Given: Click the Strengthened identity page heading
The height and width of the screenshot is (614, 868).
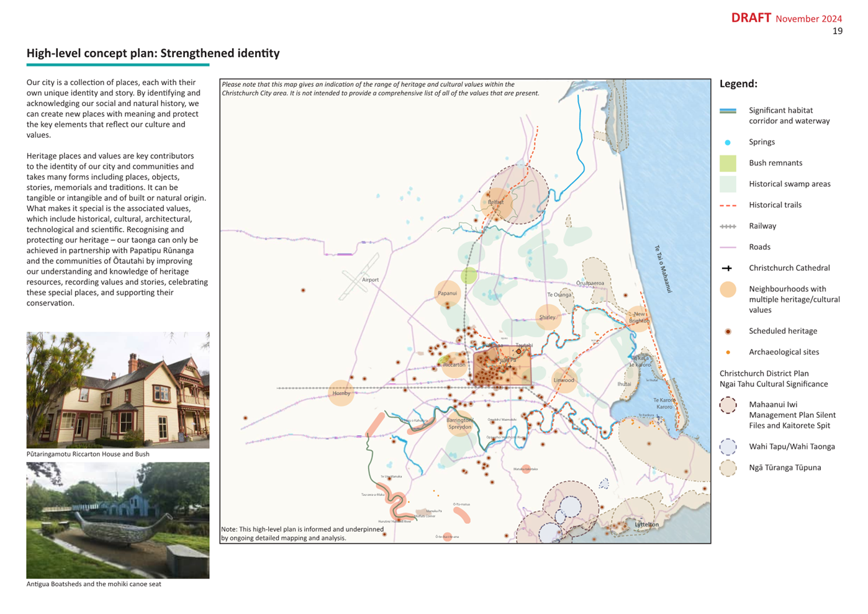Looking at the screenshot, I should (153, 53).
